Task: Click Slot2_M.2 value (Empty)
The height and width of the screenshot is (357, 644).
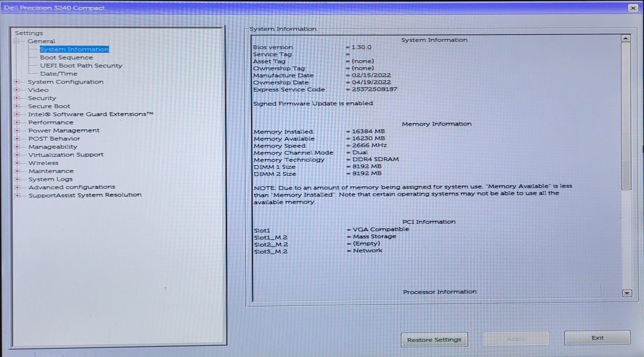Action: [367, 243]
